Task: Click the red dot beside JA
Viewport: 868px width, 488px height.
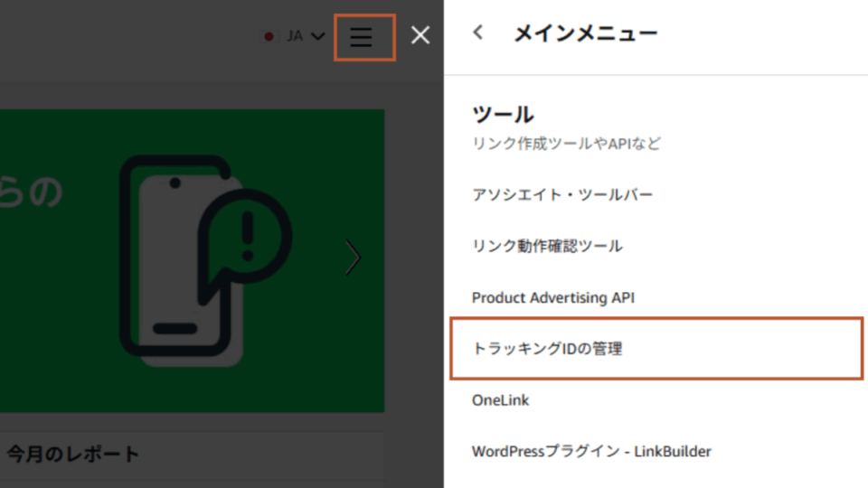Action: point(269,37)
